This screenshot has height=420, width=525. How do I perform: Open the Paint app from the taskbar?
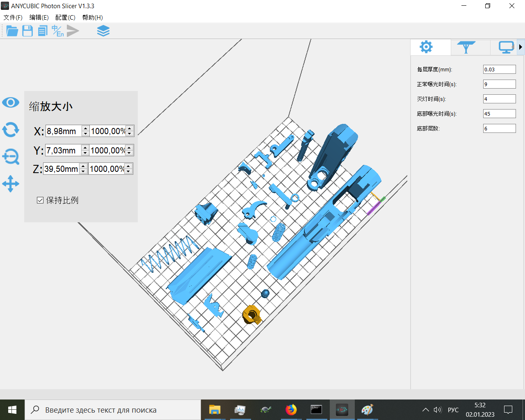[x=367, y=410]
